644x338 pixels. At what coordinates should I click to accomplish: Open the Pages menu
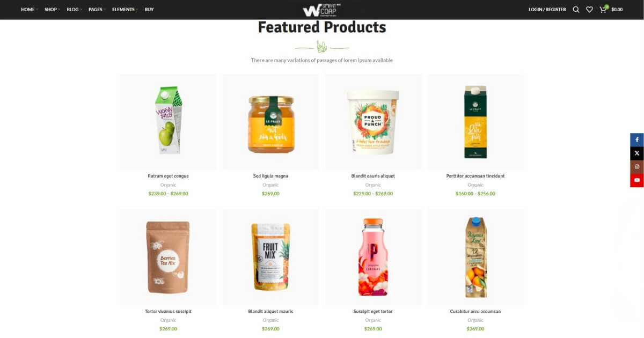97,10
